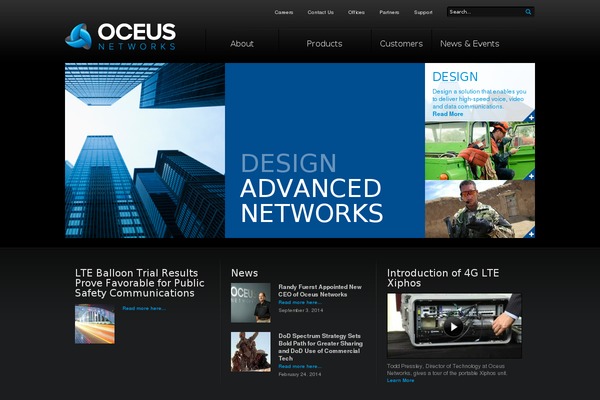Select the soldier with headset thumbnail
600x400 pixels.
click(x=480, y=209)
